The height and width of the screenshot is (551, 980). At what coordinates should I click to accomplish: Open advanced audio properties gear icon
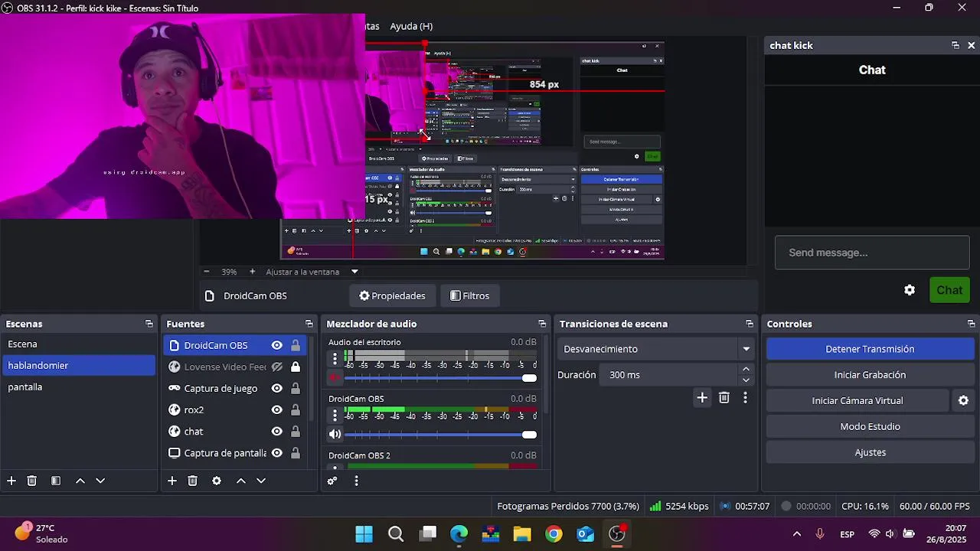tap(332, 481)
